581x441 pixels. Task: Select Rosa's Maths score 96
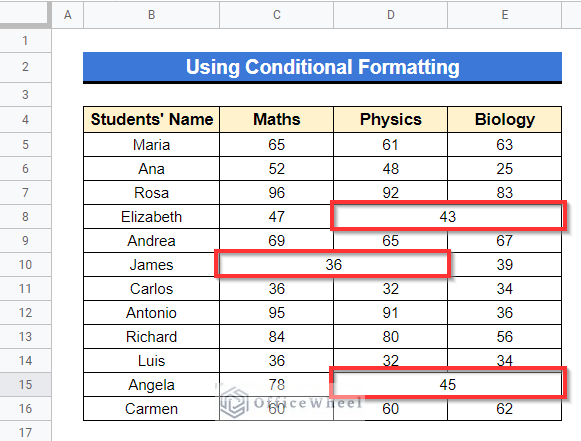click(x=276, y=193)
